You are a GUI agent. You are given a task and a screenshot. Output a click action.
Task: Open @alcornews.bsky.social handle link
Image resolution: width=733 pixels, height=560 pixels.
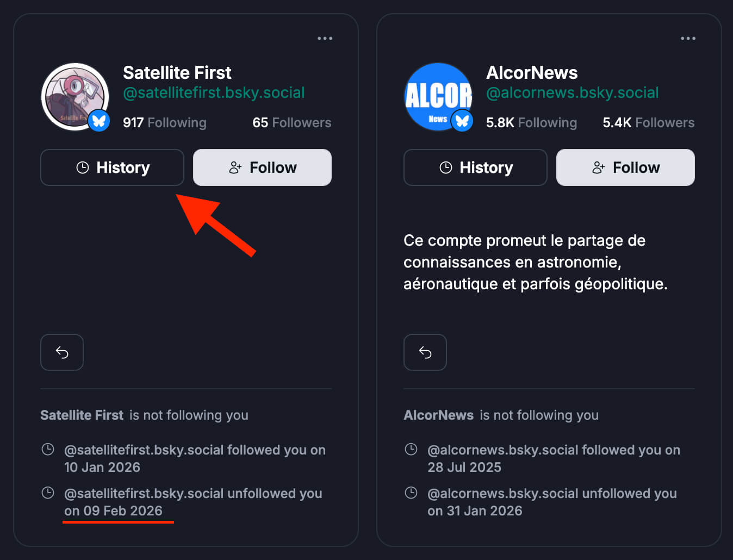572,93
